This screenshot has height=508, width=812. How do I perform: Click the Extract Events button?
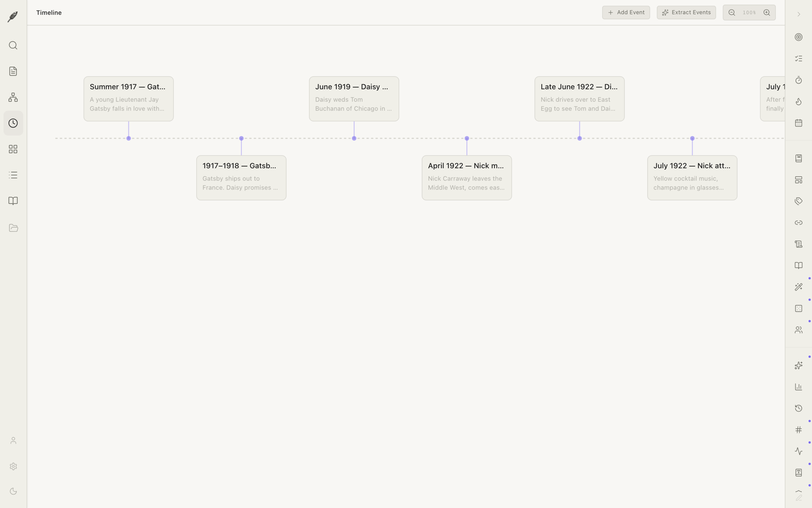686,13
